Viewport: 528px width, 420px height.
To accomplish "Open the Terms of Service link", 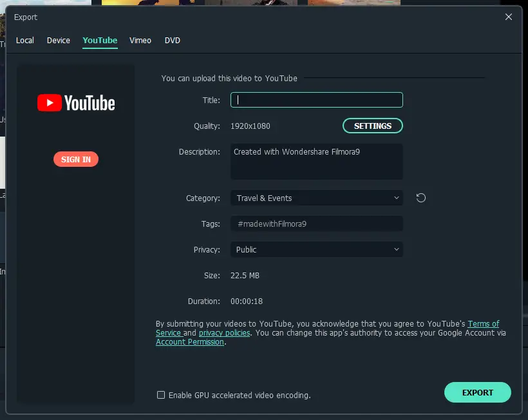I will point(483,324).
